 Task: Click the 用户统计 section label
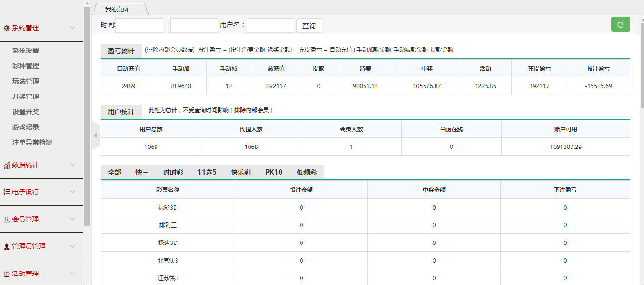click(121, 112)
